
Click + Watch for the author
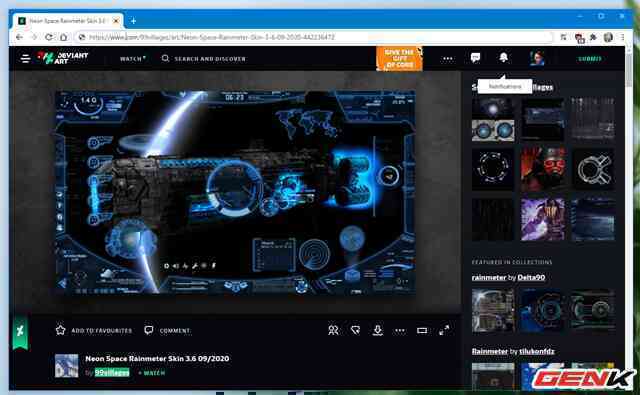pyautogui.click(x=151, y=373)
